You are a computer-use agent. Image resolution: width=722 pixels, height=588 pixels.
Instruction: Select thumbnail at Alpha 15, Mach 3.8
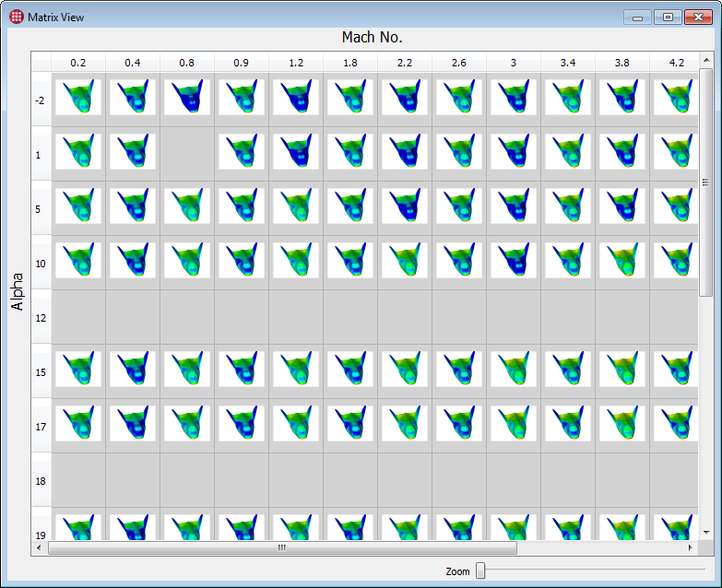(x=621, y=369)
